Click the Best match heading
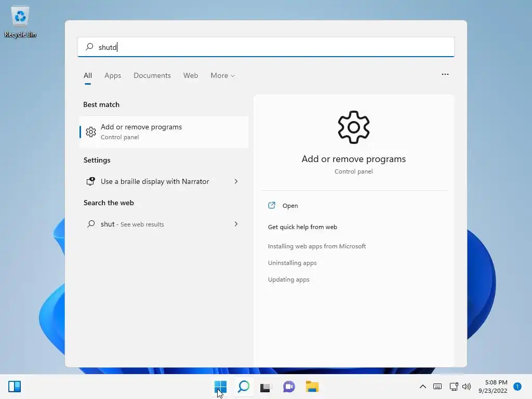The height and width of the screenshot is (399, 532). tap(101, 104)
